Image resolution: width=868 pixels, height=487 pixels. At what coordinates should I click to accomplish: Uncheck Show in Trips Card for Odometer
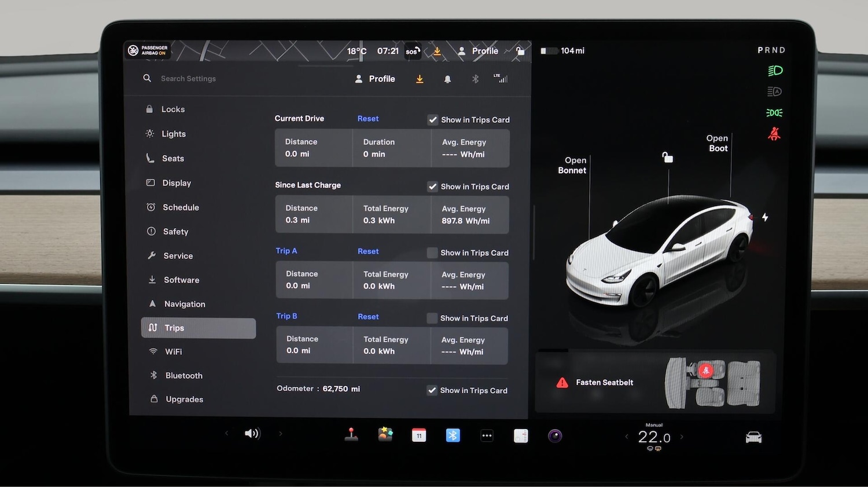[x=432, y=390]
